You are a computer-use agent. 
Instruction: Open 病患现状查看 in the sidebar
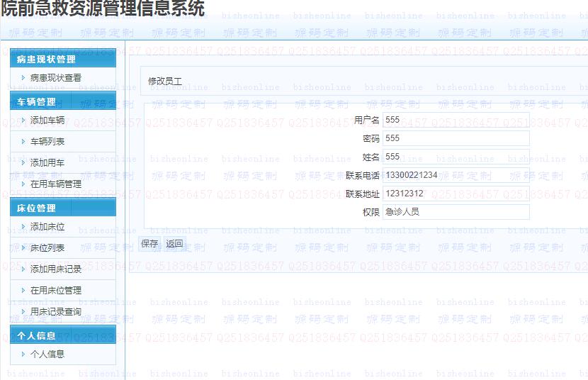pyautogui.click(x=55, y=78)
